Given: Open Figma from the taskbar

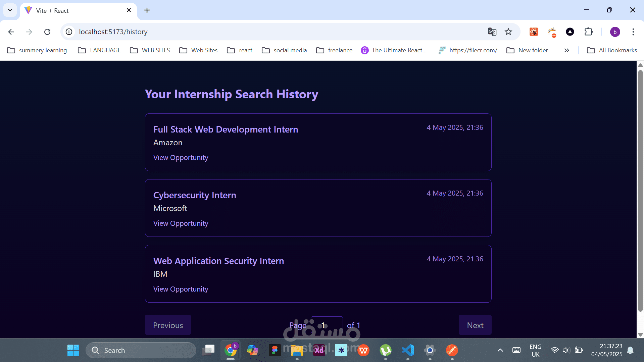Looking at the screenshot, I should coord(275,350).
